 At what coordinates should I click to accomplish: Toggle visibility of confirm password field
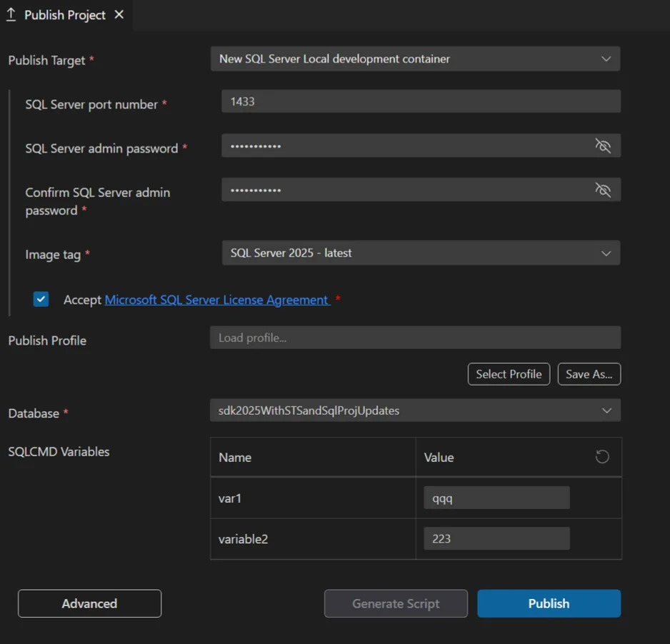tap(604, 190)
